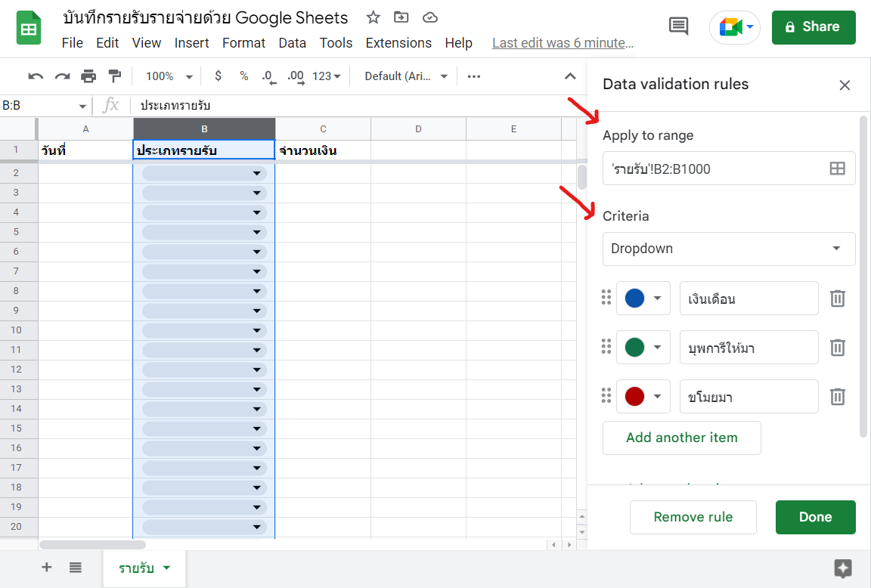Click the Name Box showing B:B
This screenshot has width=871, height=588.
pyautogui.click(x=42, y=106)
